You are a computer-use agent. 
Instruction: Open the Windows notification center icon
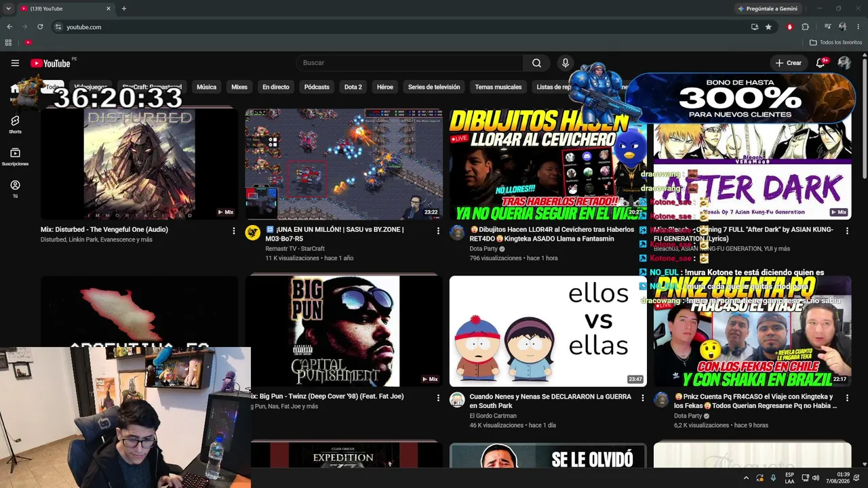[x=857, y=478]
